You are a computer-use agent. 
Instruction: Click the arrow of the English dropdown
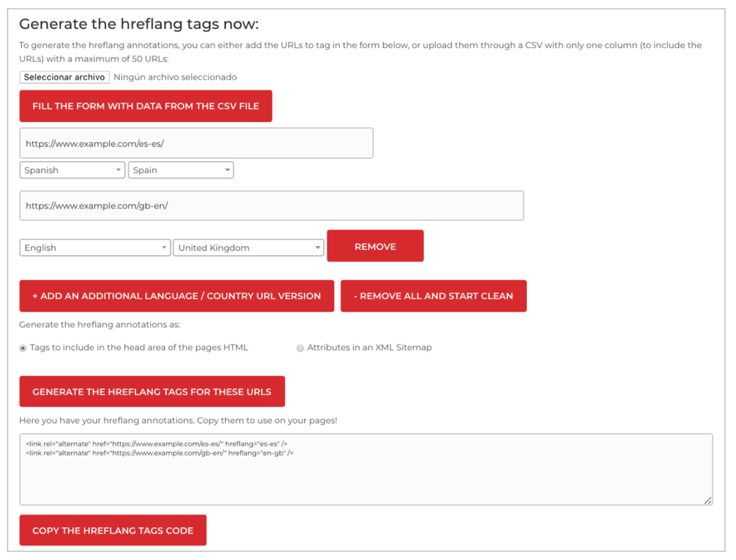[164, 248]
